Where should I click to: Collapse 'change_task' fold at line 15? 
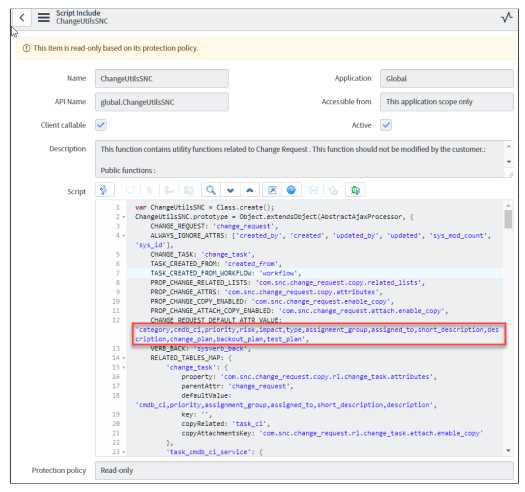[x=124, y=367]
